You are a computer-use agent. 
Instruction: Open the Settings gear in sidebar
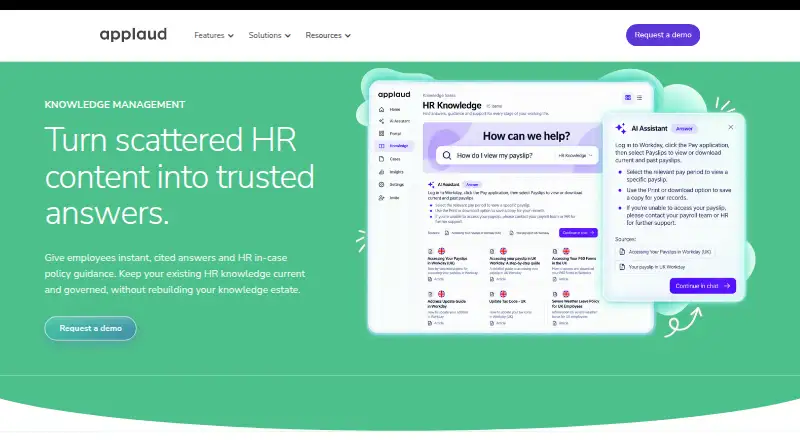[x=382, y=185]
